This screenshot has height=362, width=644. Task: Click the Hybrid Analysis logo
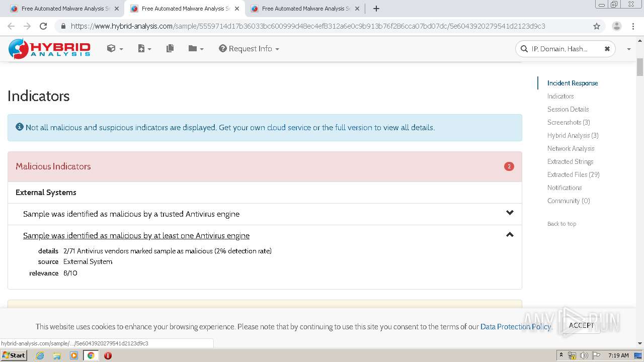[49, 49]
